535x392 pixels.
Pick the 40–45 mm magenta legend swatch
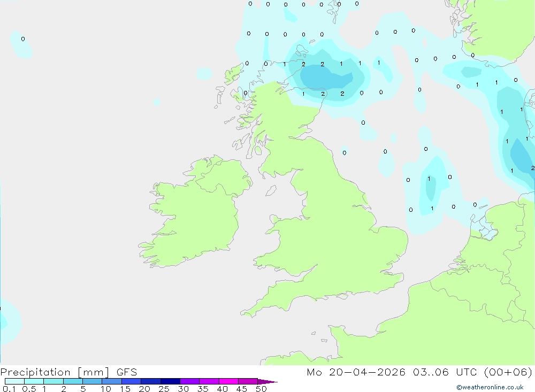(x=228, y=381)
